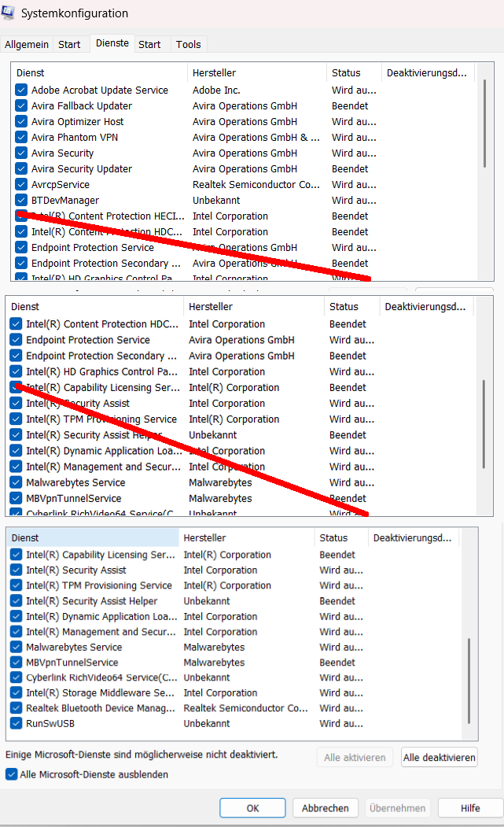Confirm with the OK button
Image resolution: width=504 pixels, height=827 pixels.
[x=252, y=808]
